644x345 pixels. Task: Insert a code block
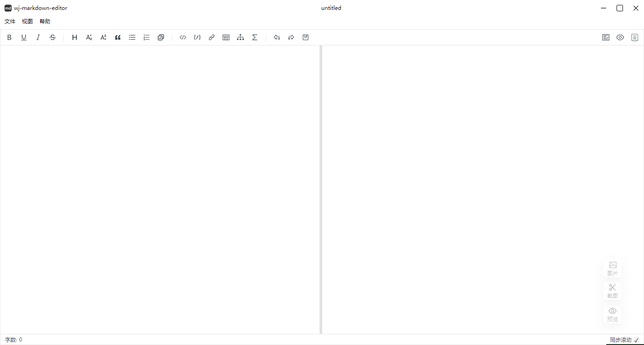pyautogui.click(x=182, y=37)
